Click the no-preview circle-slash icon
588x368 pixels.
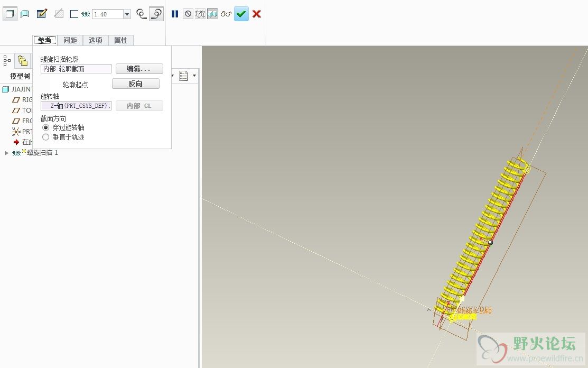(x=188, y=14)
